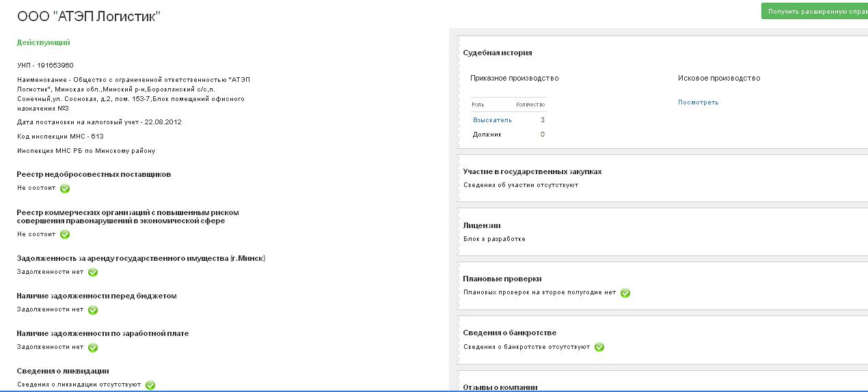
Task: Click checkmark under state property rent debt
Action: 93,272
